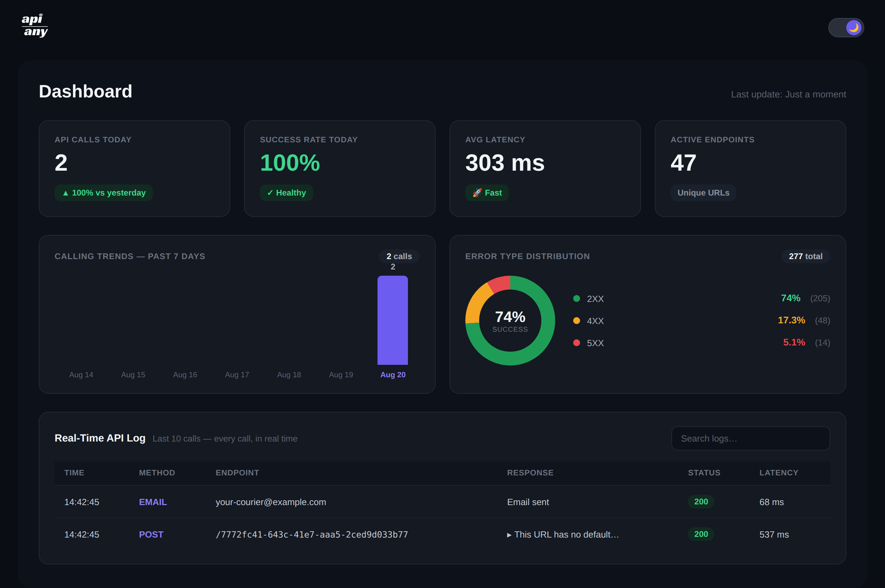Click the apiany logo
The image size is (885, 588).
coord(35,26)
